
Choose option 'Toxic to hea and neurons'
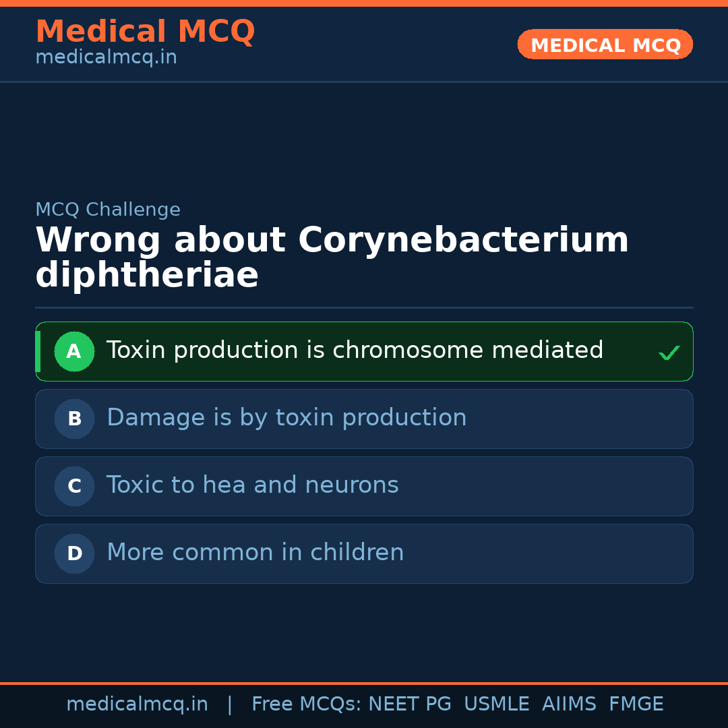(x=253, y=485)
